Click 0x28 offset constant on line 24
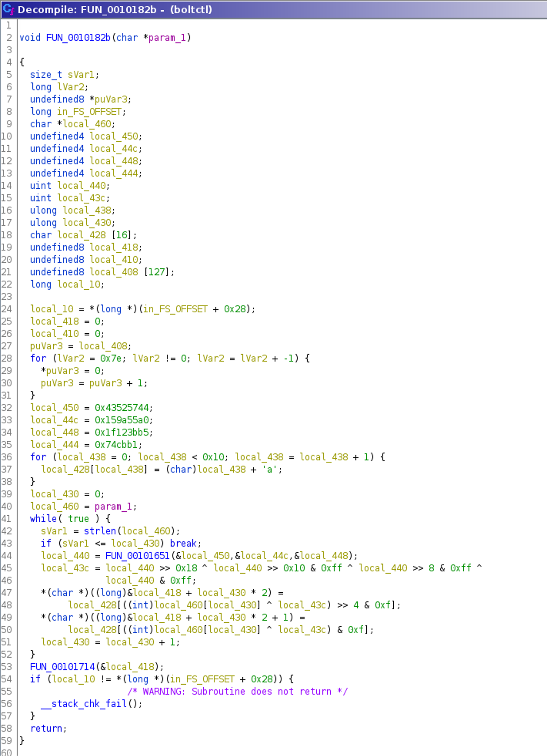Screen dimensions: 547x756 pyautogui.click(x=235, y=309)
